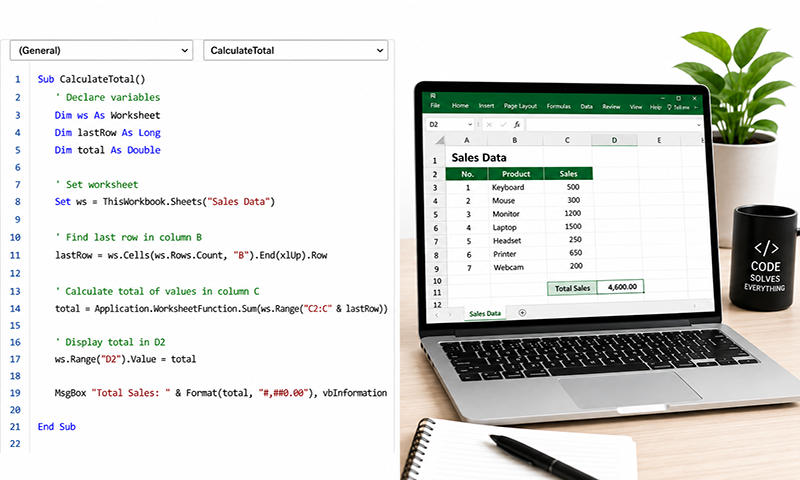Expand the Excel formula bar chevron
The height and width of the screenshot is (480, 800).
pyautogui.click(x=698, y=124)
